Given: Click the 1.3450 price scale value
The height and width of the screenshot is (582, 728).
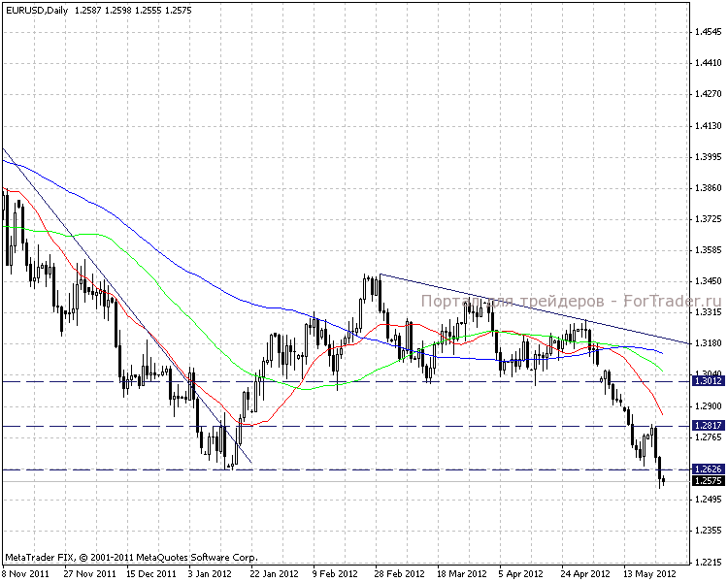Looking at the screenshot, I should tap(709, 281).
